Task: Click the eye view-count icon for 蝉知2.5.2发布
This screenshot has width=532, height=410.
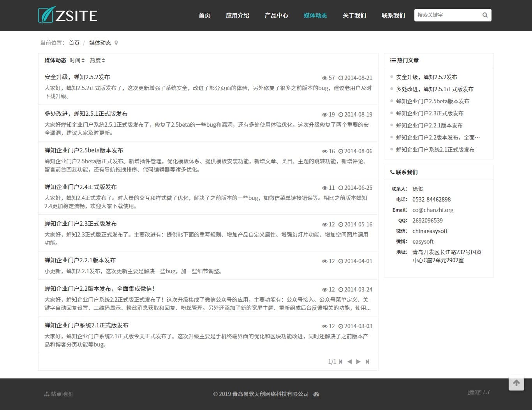Action: [x=325, y=78]
